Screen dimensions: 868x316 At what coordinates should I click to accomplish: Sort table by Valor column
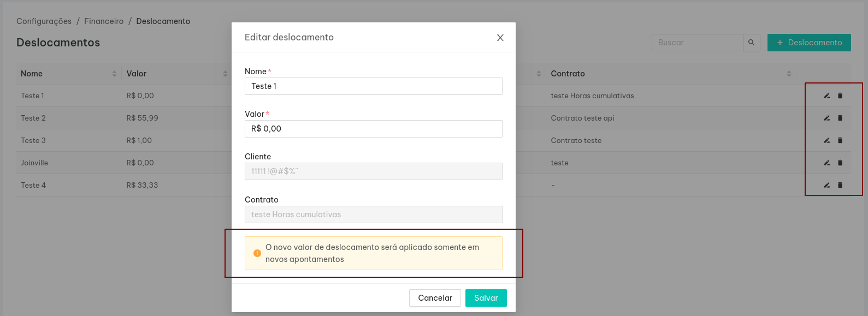(x=225, y=74)
